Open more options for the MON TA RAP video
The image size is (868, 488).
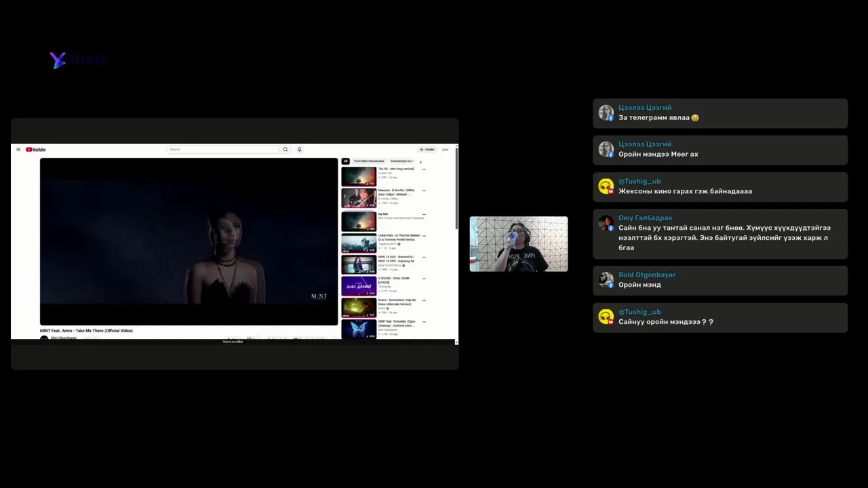point(424,258)
